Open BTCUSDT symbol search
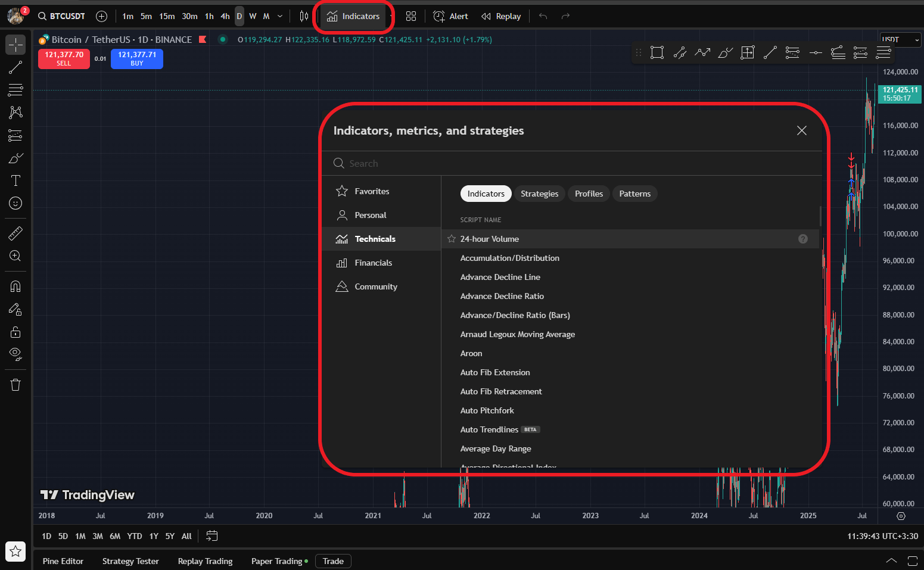The image size is (924, 570). click(x=61, y=16)
